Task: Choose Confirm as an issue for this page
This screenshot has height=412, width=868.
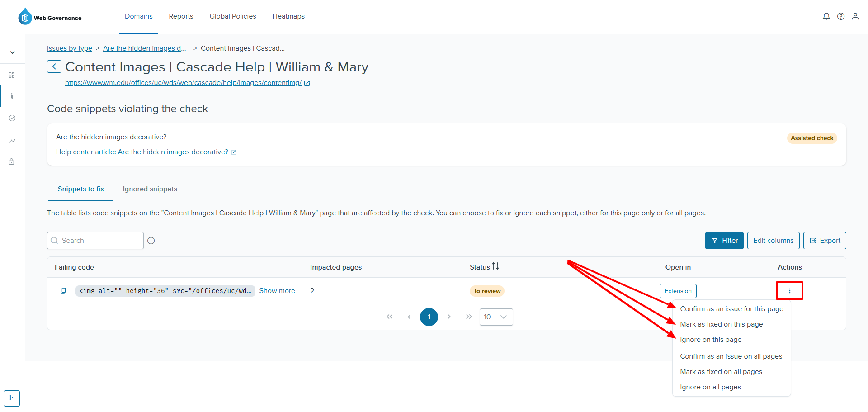Action: coord(731,309)
